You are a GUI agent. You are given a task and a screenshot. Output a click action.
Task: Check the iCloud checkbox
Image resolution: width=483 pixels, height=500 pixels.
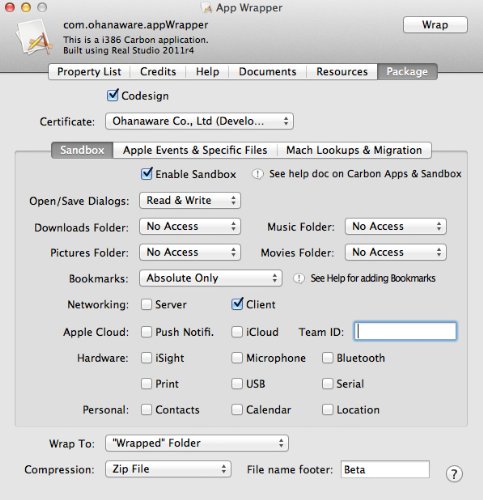coord(237,332)
